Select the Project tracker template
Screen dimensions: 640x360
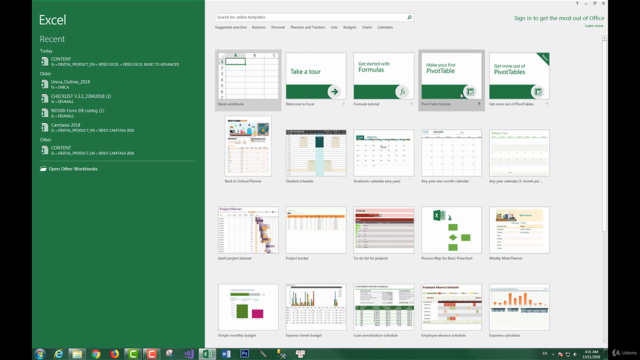(x=316, y=230)
